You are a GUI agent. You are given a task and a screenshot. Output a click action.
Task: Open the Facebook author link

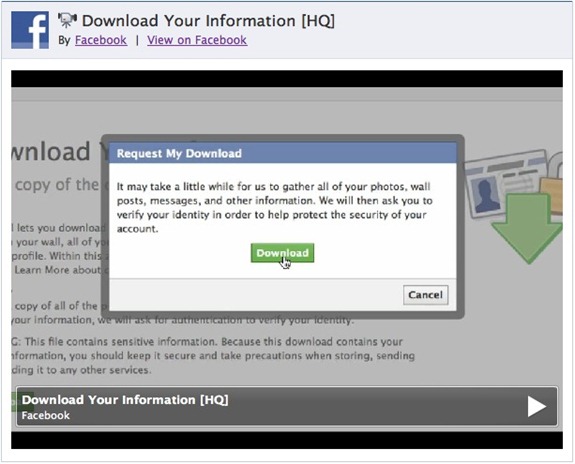(101, 40)
